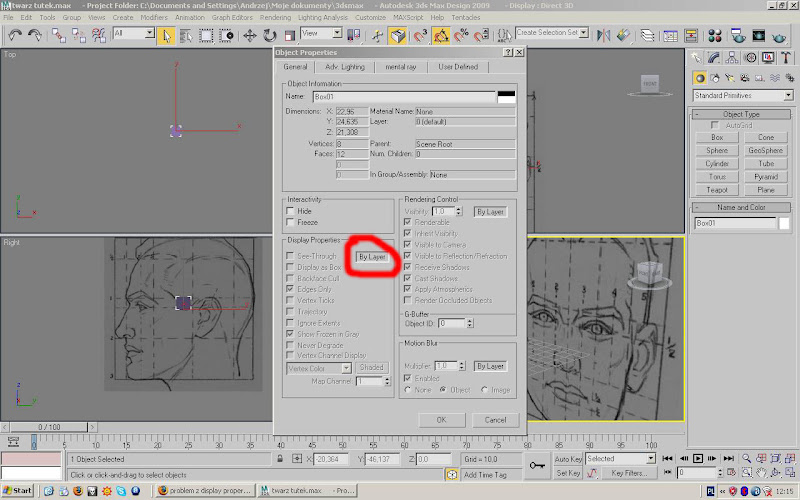This screenshot has height=500, width=800.
Task: Click By Layer button in Display Properties
Action: [x=371, y=257]
